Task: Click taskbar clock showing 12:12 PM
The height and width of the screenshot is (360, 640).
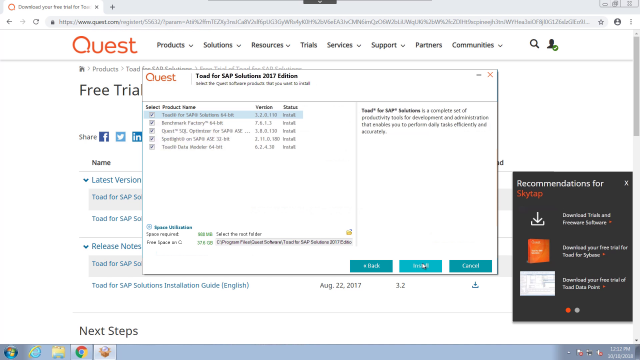Action: 620,352
